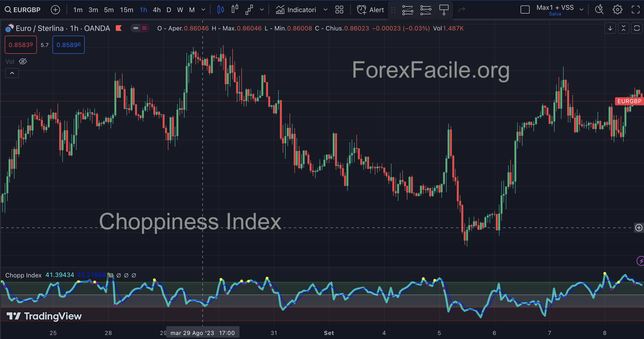Choose the step line chart style

(249, 10)
